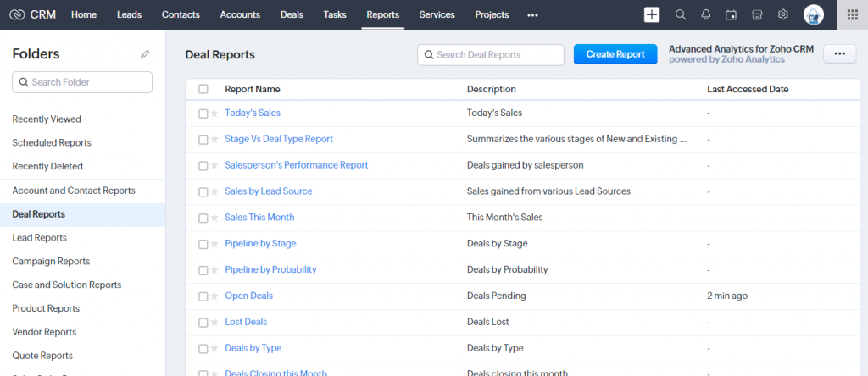Star the Today's Sales report

214,113
